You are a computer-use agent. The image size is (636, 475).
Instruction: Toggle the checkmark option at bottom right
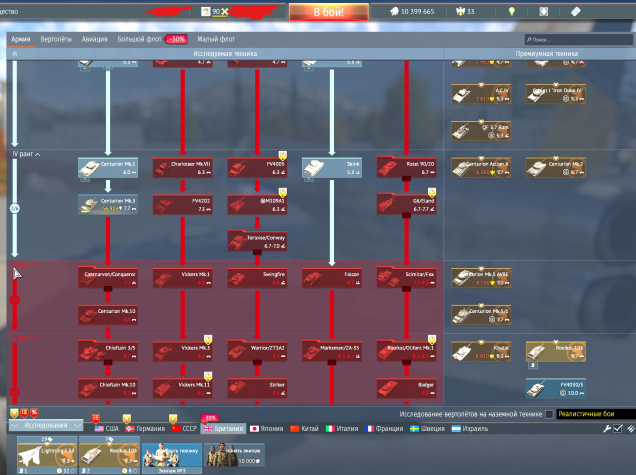tap(617, 428)
